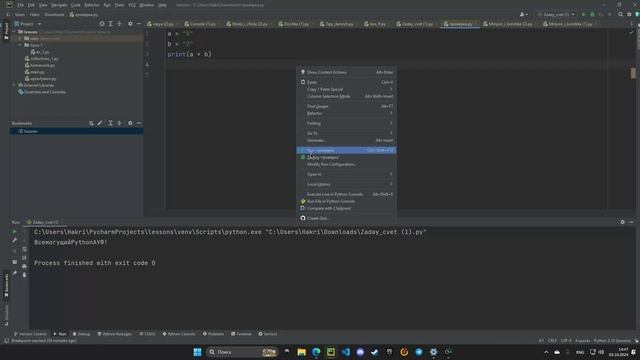Select Compare with Clipboard entry
Screen dimensions: 640x360
pos(346,208)
